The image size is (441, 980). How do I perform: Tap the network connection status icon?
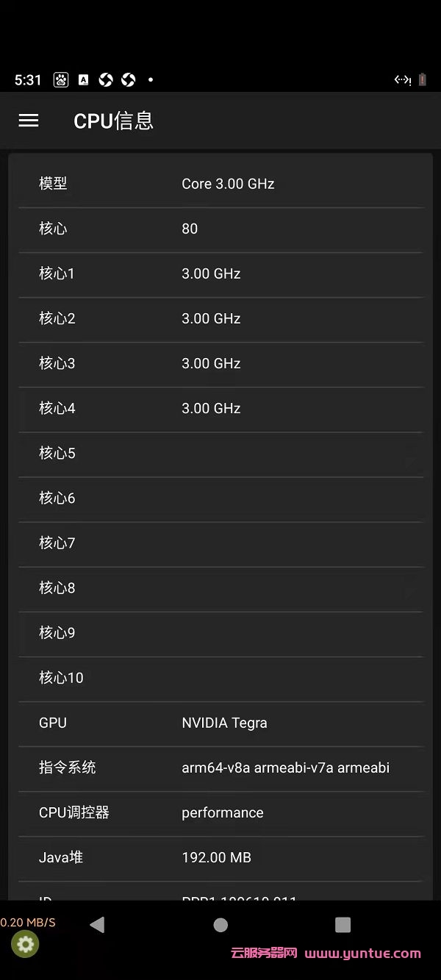click(x=402, y=80)
